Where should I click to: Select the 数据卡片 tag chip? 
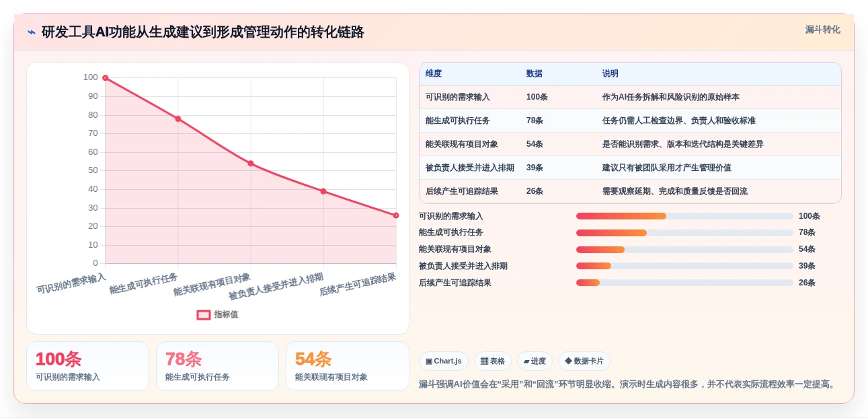pos(584,361)
